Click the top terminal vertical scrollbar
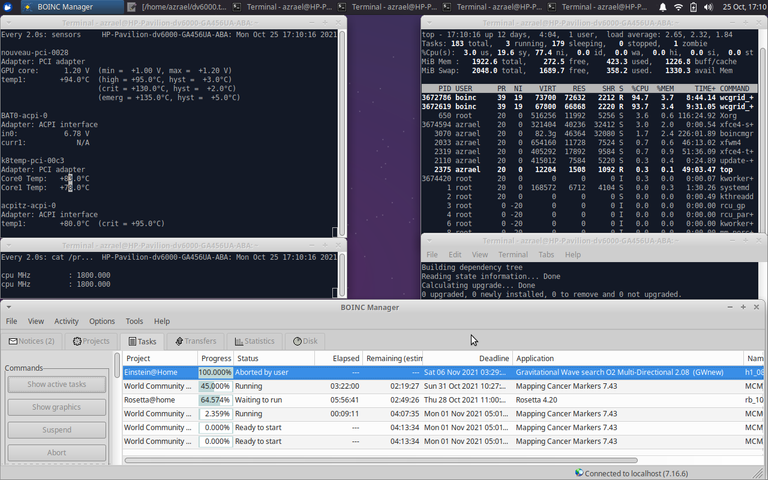Image resolution: width=768 pixels, height=480 pixels. (762, 140)
